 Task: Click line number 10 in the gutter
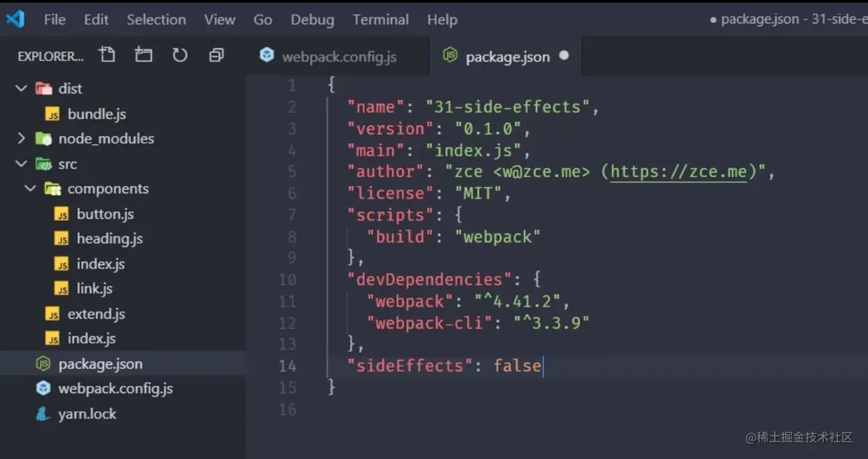coord(287,279)
